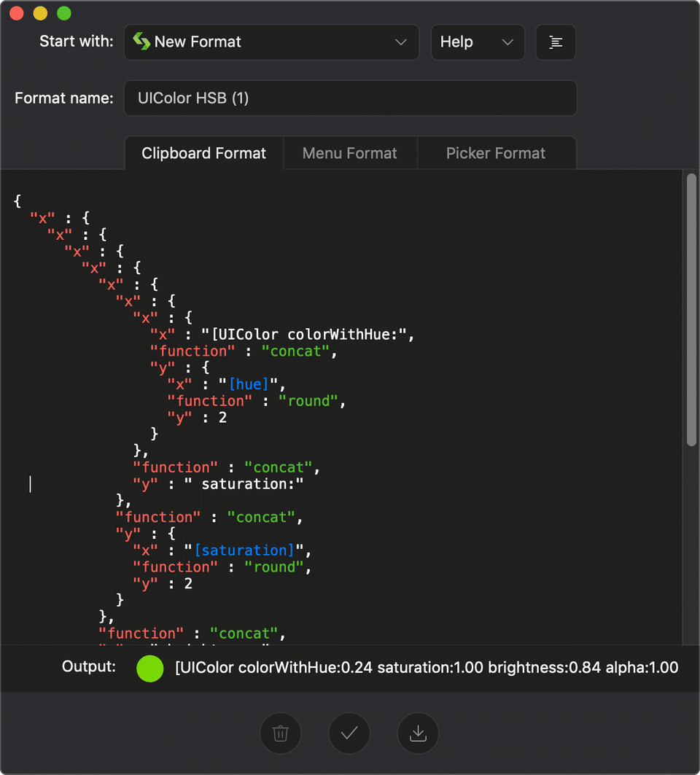Click the first "round" function value
The width and height of the screenshot is (700, 775).
[x=308, y=401]
